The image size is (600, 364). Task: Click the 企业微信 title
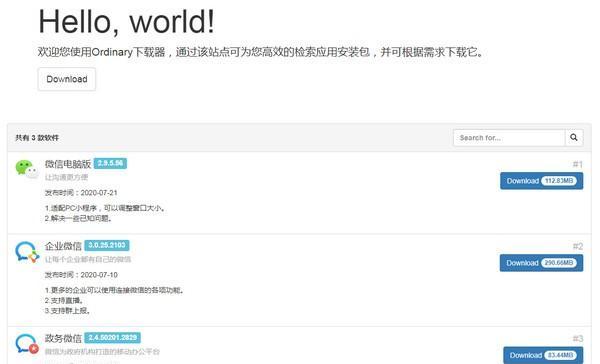63,246
